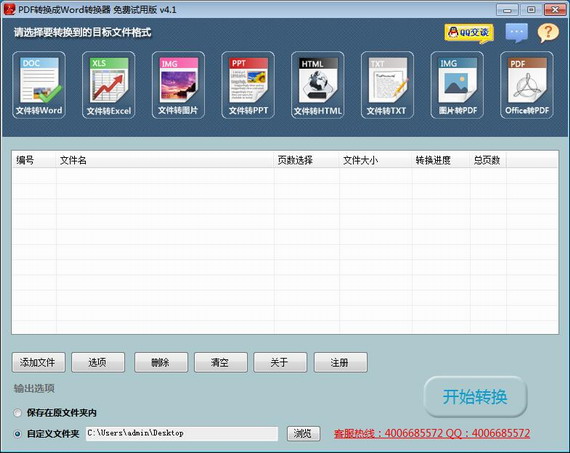The width and height of the screenshot is (570, 453).
Task: Click the 添加文件 button
Action: click(x=39, y=362)
